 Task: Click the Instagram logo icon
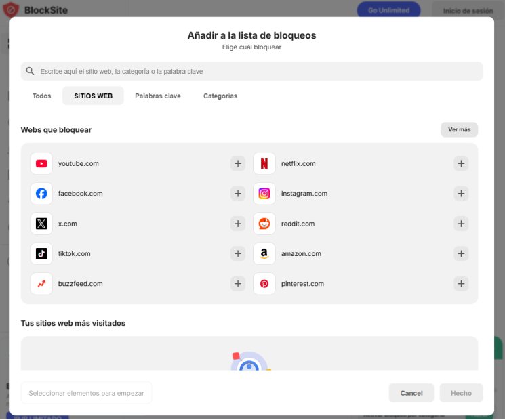pyautogui.click(x=264, y=194)
